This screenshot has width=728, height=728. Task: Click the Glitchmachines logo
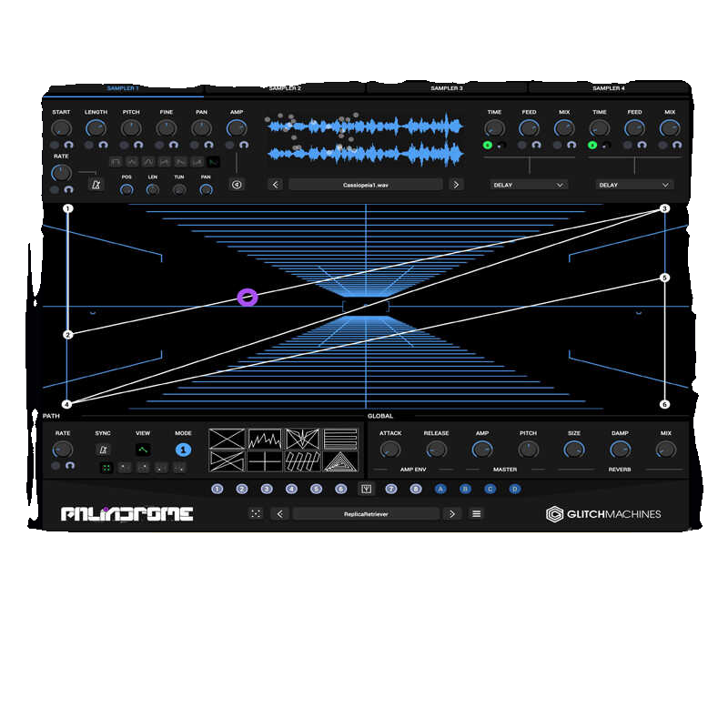(603, 514)
